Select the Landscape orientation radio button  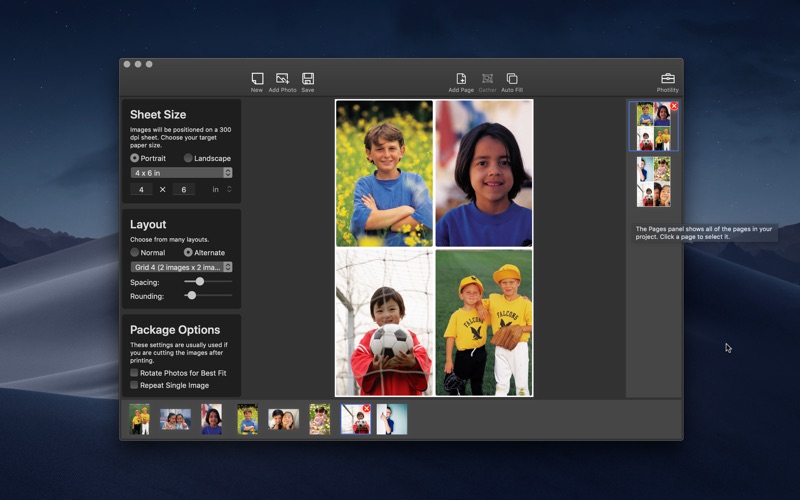188,158
